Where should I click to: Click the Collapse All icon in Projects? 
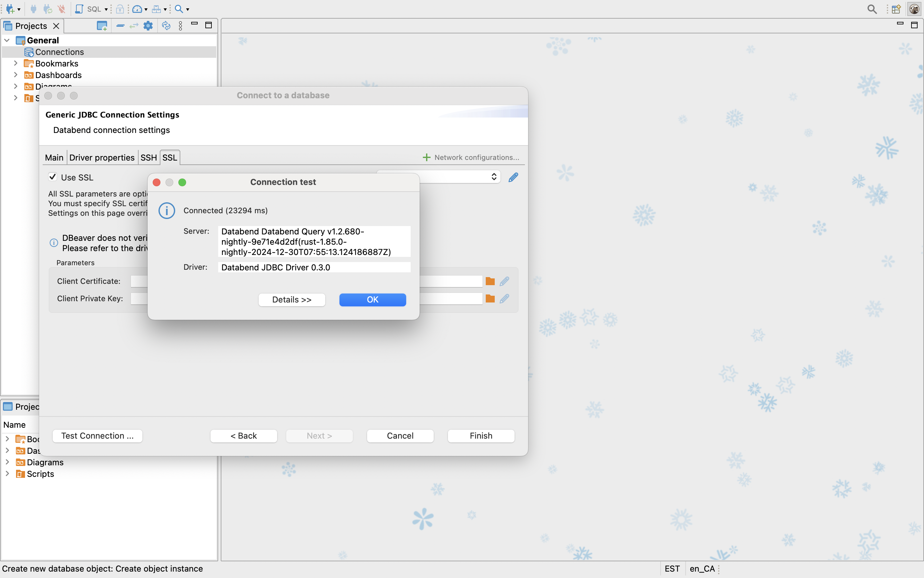[x=120, y=26]
